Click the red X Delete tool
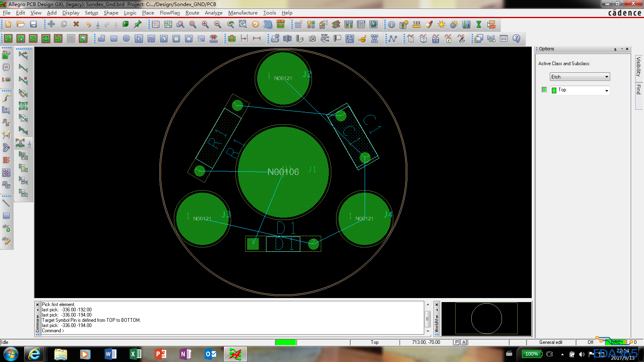This screenshot has width=644, height=362. (x=76, y=25)
